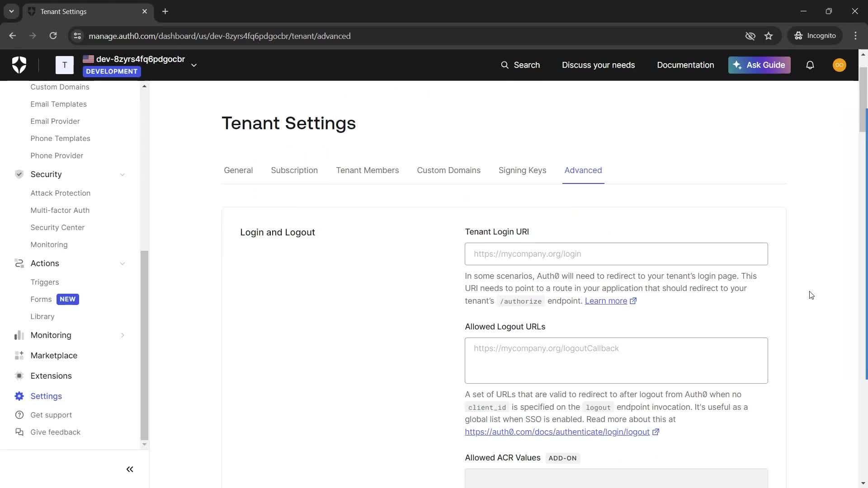Open Attack Protection page
The image size is (868, 488).
pyautogui.click(x=60, y=193)
